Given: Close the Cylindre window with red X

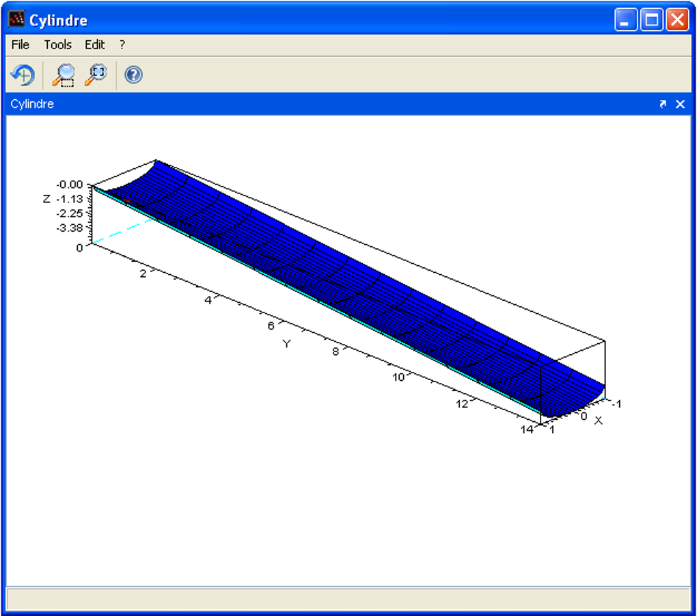Looking at the screenshot, I should tap(677, 20).
